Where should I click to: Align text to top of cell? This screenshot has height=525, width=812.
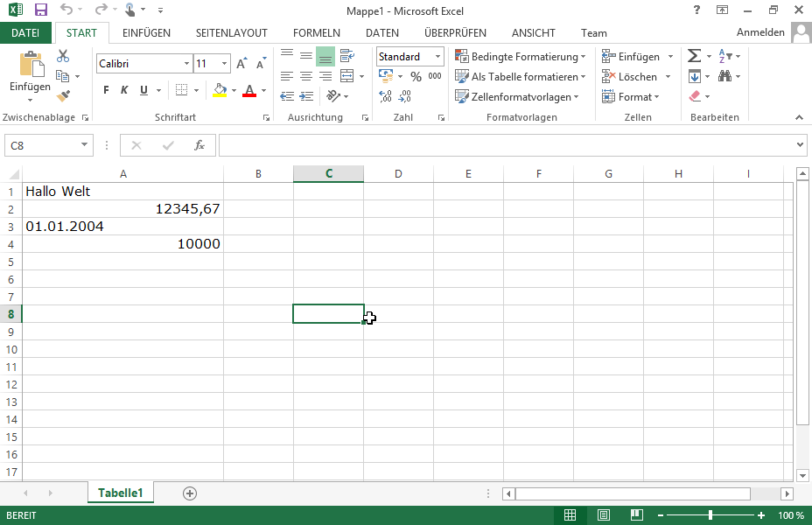(287, 55)
